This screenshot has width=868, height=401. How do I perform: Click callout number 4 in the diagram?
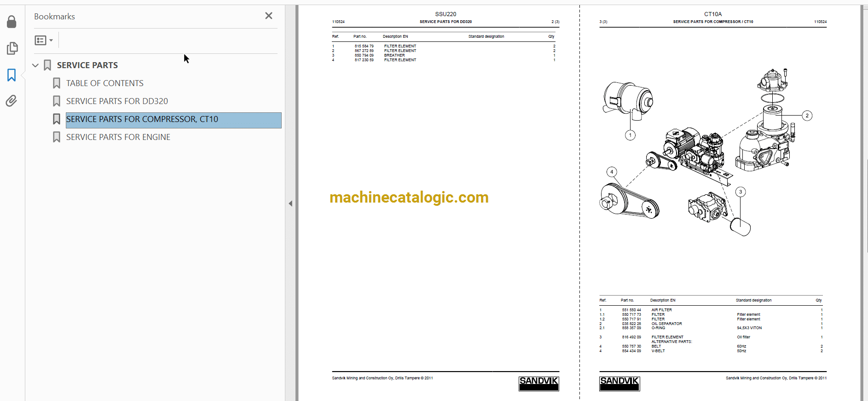[612, 172]
